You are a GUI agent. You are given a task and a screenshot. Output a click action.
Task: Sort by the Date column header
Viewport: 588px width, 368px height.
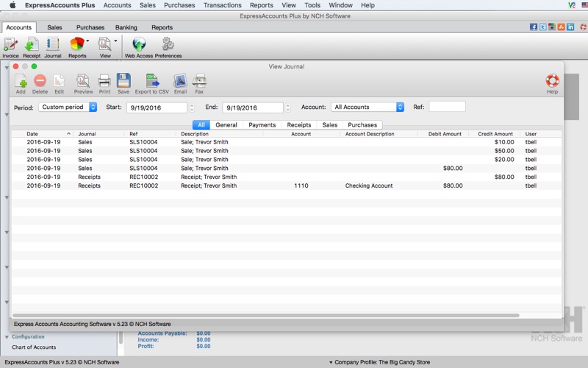tap(42, 134)
